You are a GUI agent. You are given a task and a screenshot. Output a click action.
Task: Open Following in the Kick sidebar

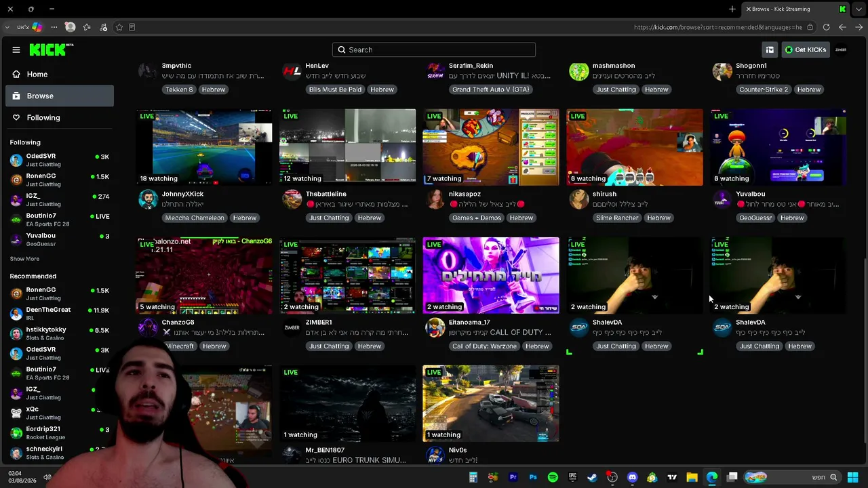coord(60,117)
